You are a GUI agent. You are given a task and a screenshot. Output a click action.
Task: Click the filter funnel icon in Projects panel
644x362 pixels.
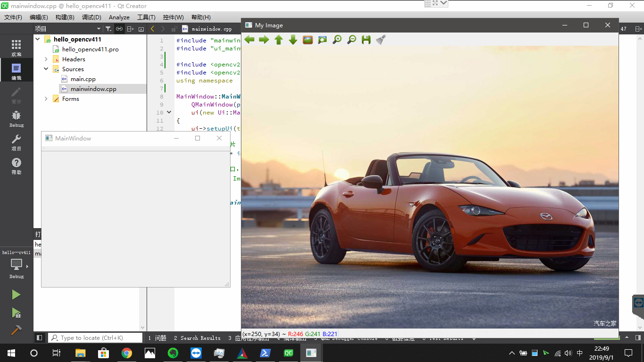click(x=107, y=29)
